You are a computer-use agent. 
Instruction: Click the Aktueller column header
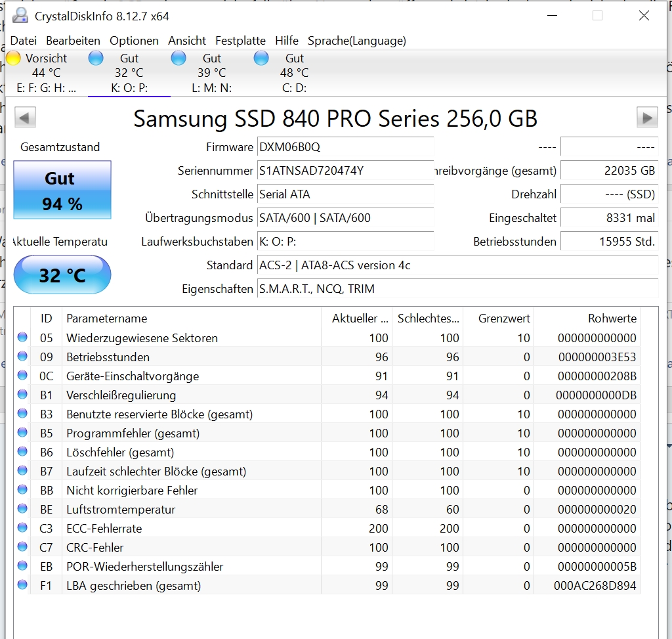coord(356,319)
